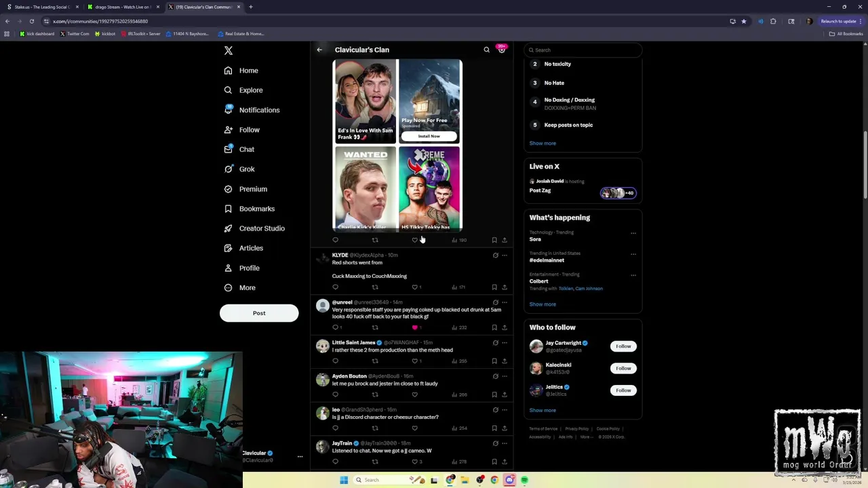Follow Jay Cartwright
Viewport: 868px width, 488px height.
click(x=623, y=346)
